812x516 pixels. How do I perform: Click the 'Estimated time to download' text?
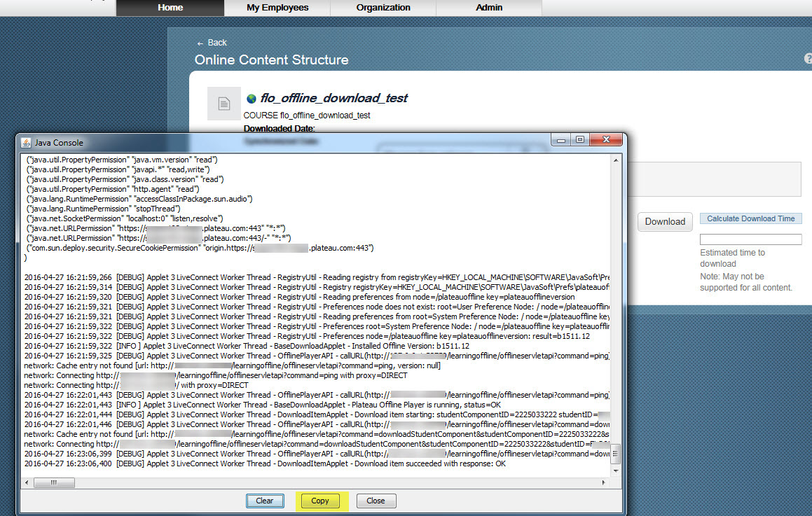coord(732,258)
